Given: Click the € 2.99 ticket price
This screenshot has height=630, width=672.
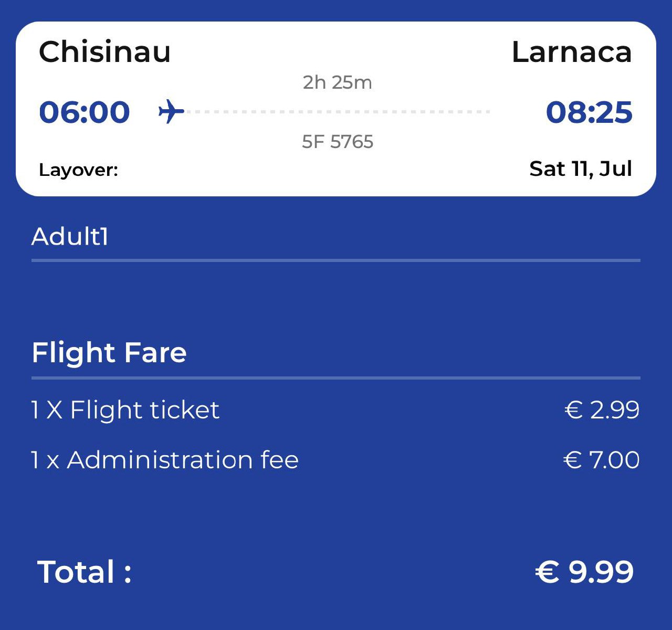Looking at the screenshot, I should [602, 410].
